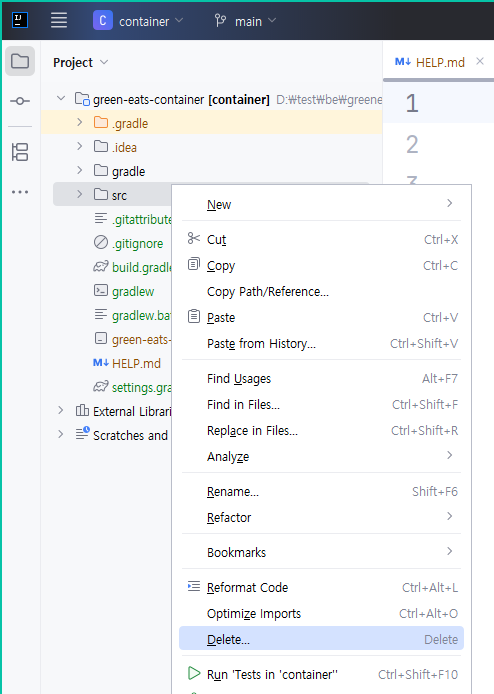494x694 pixels.
Task: Expand the .gradle folder
Action: [80, 122]
